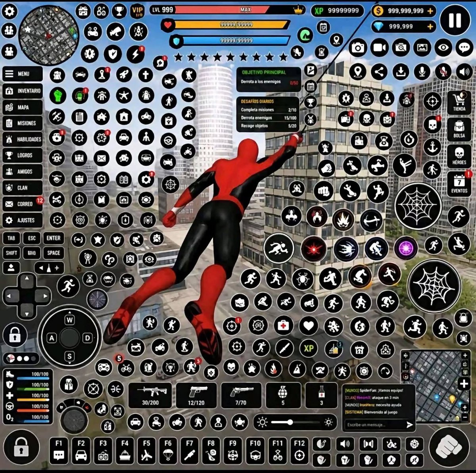Open the BOLSA bag button
The width and height of the screenshot is (476, 473).
[459, 129]
